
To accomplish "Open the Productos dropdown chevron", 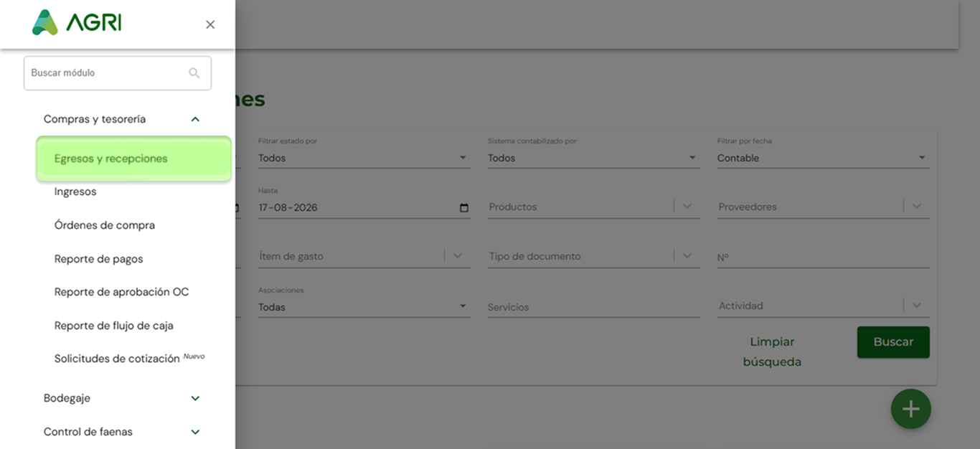I will (687, 207).
